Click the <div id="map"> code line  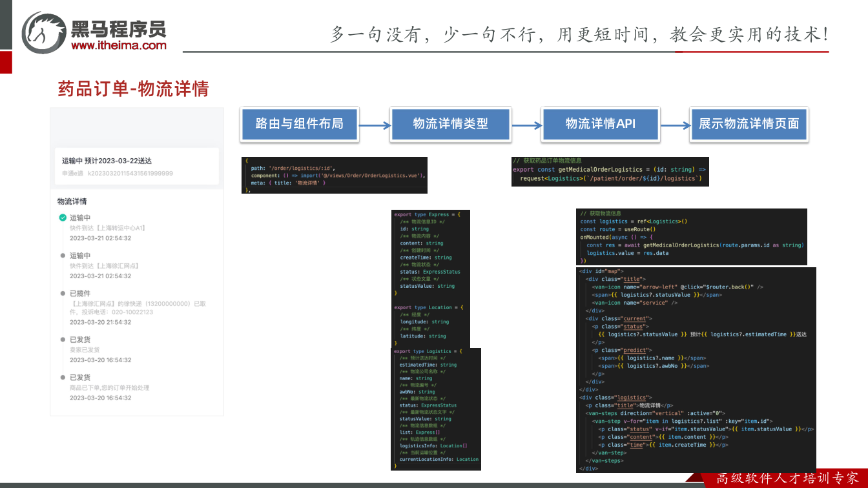point(601,271)
